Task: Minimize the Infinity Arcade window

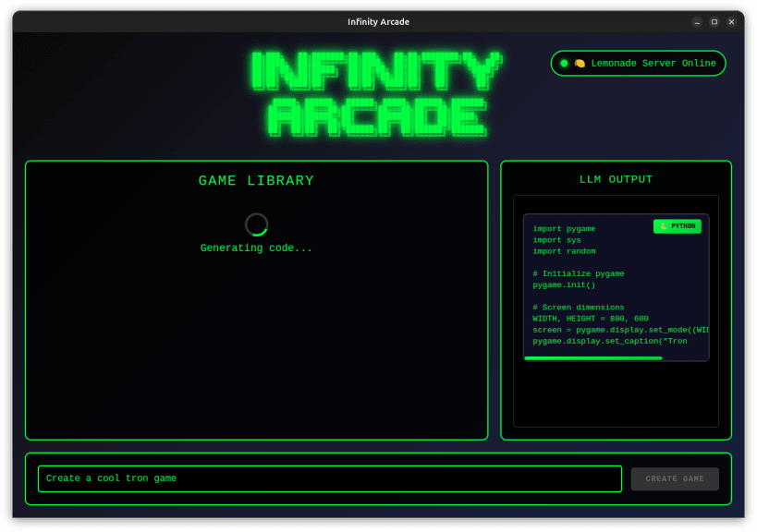Action: coord(697,21)
